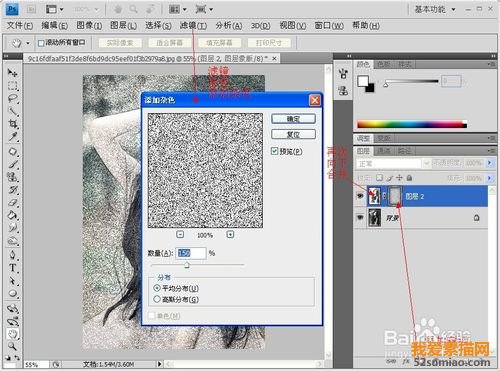
Task: Open the arrange documents dropdown
Action: [x=177, y=9]
